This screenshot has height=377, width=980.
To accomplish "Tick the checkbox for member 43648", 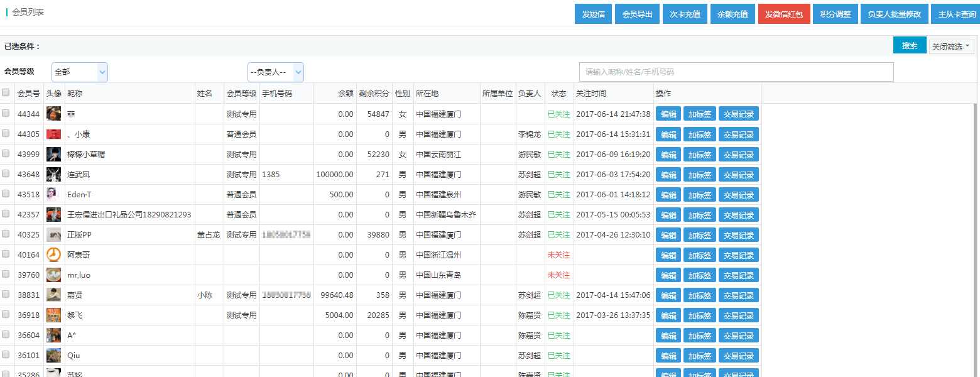I will (6, 174).
